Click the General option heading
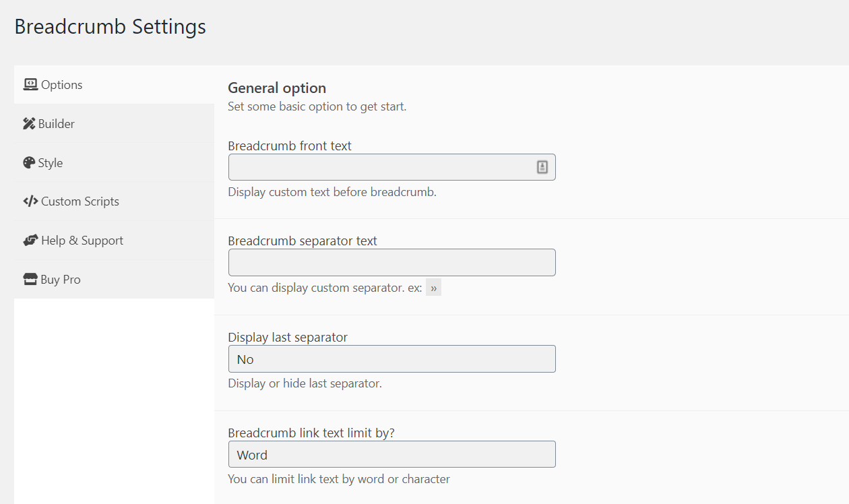The width and height of the screenshot is (849, 504). 277,88
